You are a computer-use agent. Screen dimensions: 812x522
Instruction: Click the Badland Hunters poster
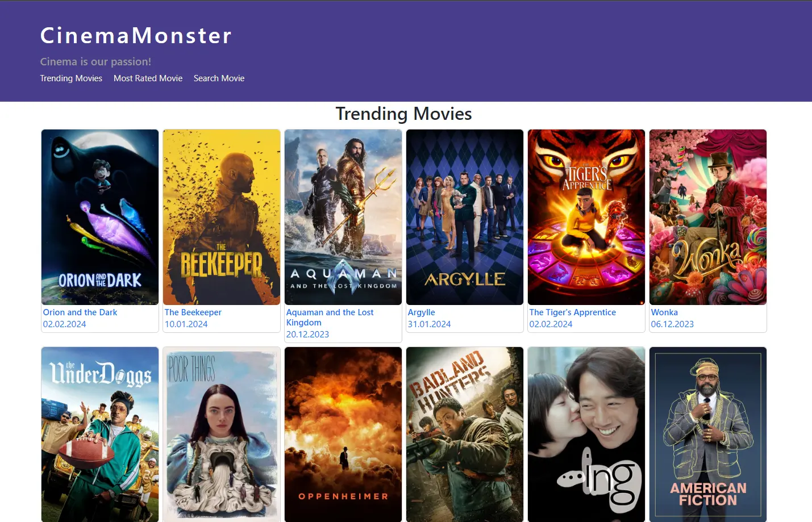464,435
